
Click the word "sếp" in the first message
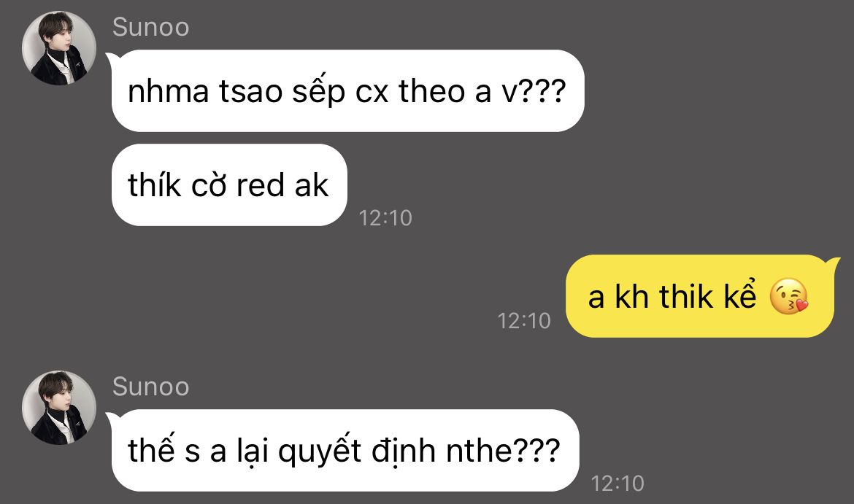[319, 91]
